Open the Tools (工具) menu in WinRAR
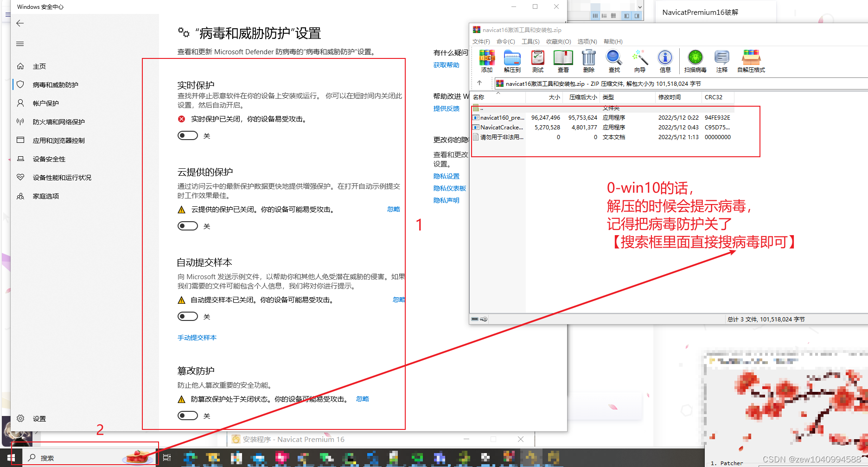Screen dimensions: 868x467 pyautogui.click(x=530, y=42)
